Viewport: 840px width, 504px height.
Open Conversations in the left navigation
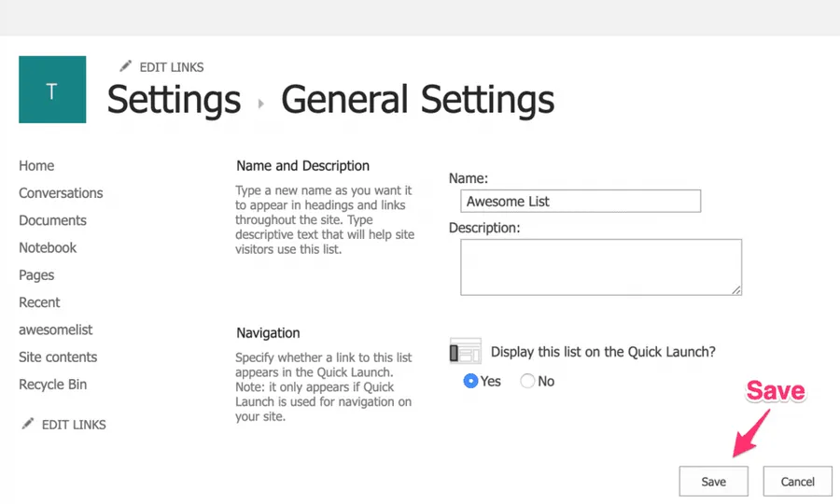(x=61, y=193)
